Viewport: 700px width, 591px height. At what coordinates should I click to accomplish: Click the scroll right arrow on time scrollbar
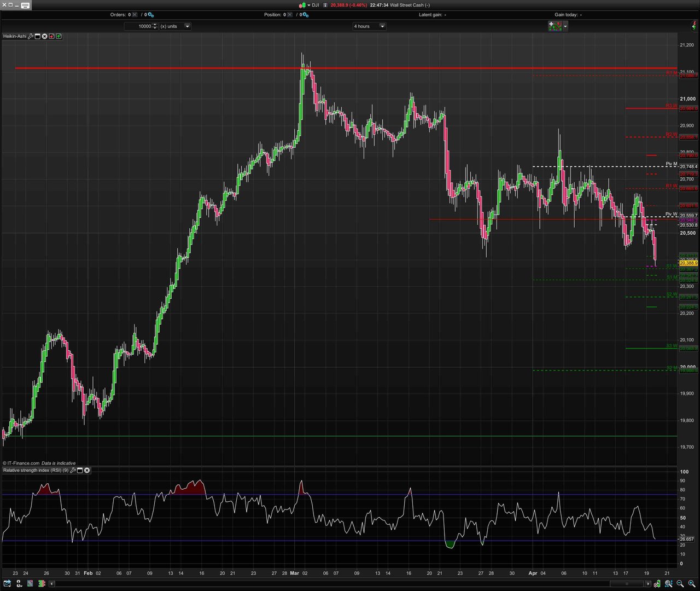click(x=648, y=584)
